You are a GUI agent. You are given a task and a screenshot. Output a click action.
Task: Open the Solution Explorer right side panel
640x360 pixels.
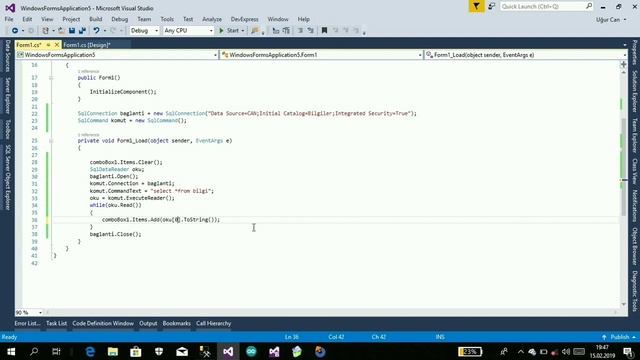(634, 91)
